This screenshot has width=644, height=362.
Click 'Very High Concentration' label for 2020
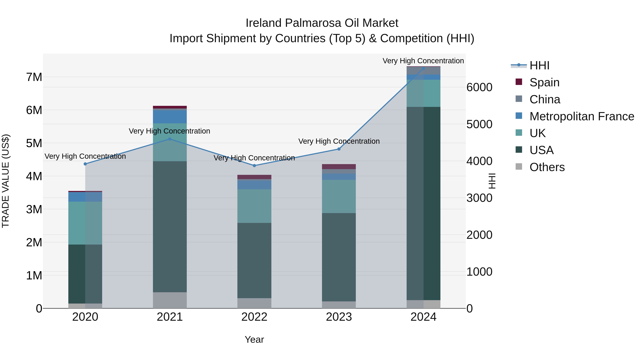85,156
